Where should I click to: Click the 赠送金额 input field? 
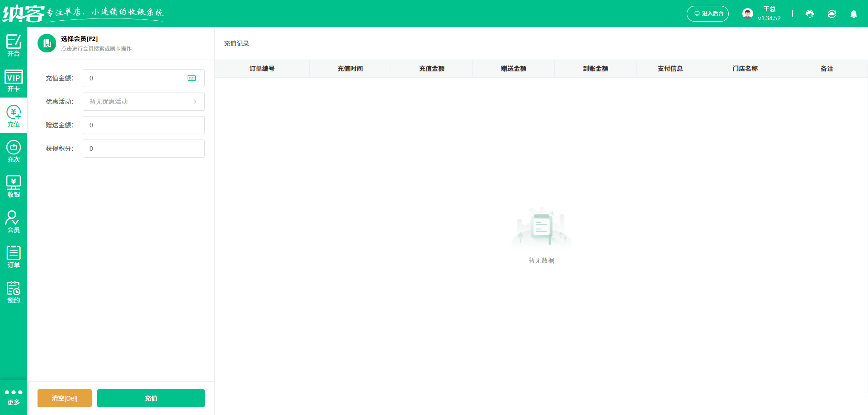pyautogui.click(x=143, y=125)
